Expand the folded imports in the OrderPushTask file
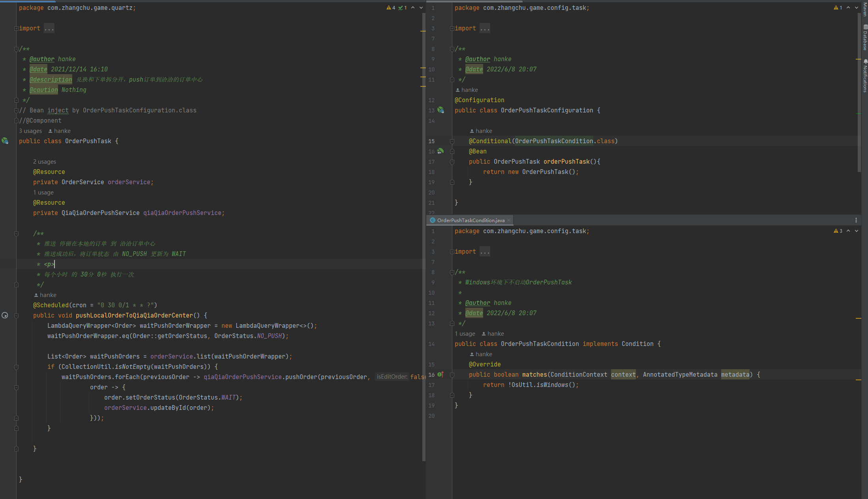 (x=16, y=28)
